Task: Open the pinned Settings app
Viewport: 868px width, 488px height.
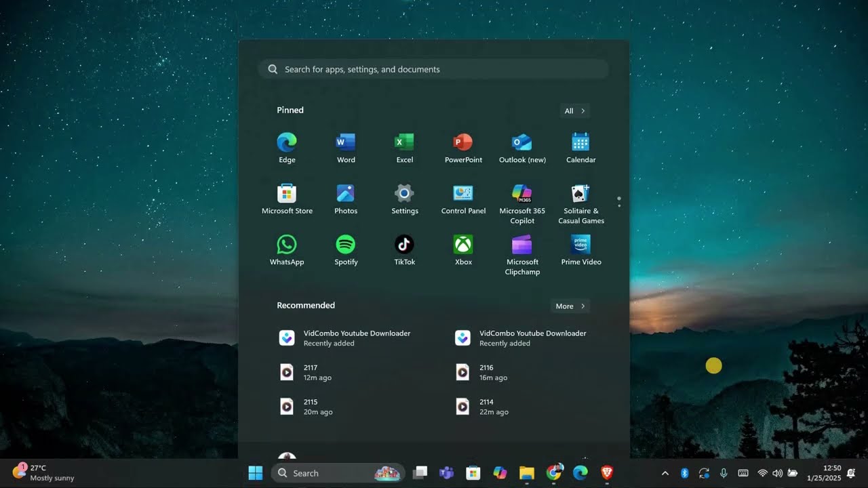Action: (x=405, y=200)
